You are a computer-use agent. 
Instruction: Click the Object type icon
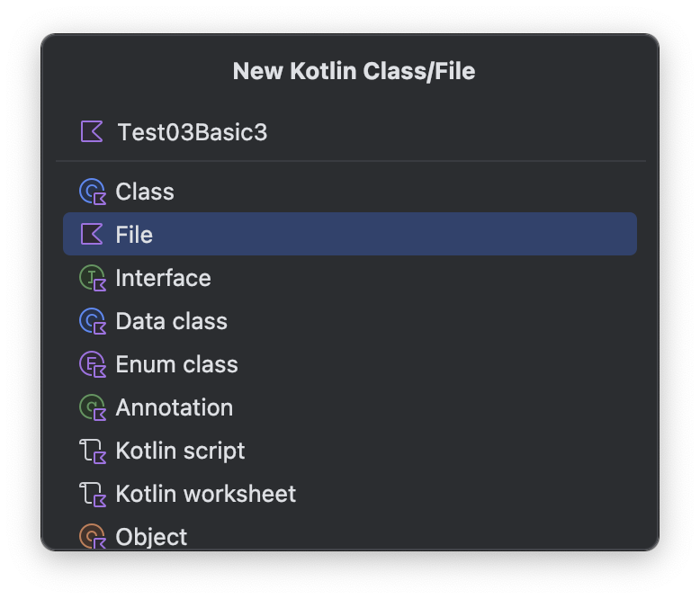[93, 536]
